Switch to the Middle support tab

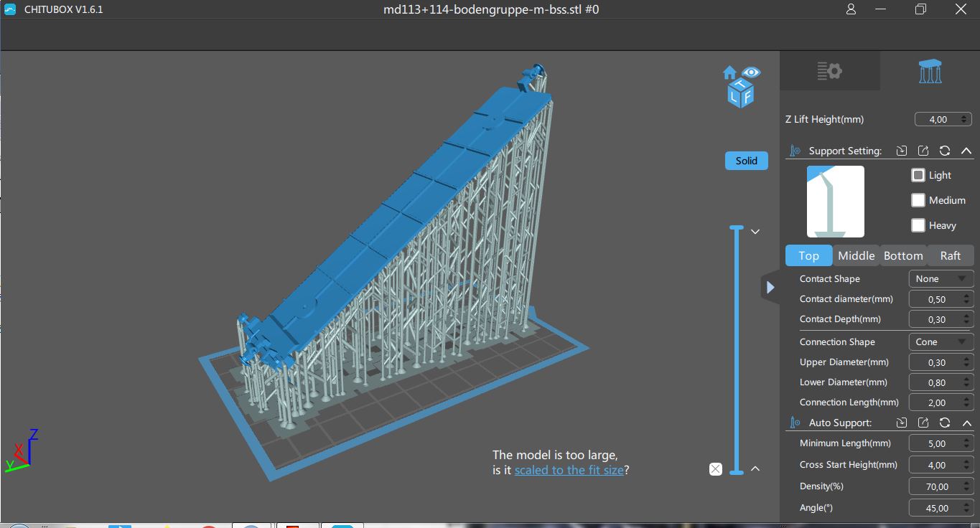(856, 255)
